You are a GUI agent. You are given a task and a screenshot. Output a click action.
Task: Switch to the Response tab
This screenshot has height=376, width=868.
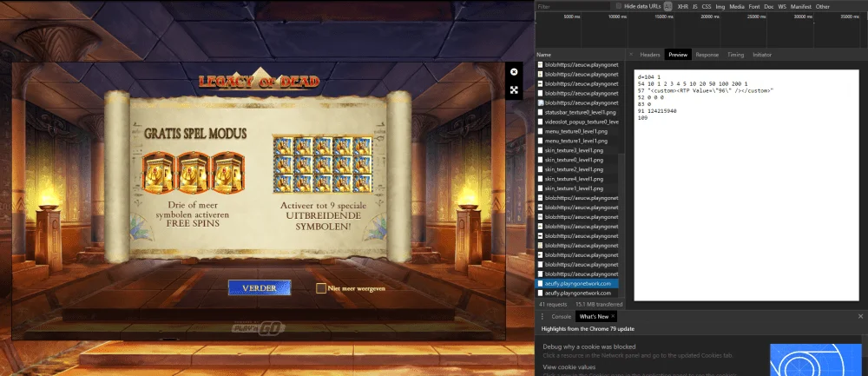click(x=707, y=55)
